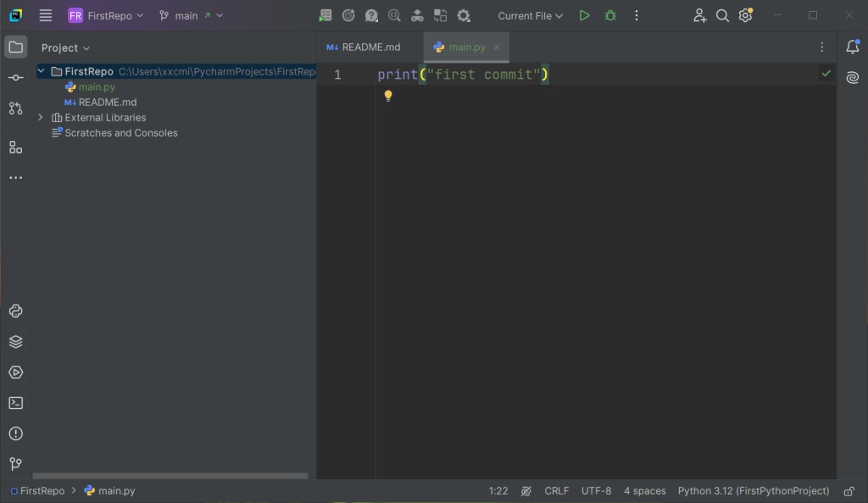This screenshot has height=503, width=868.
Task: Open the hamburger main menu
Action: [x=46, y=15]
